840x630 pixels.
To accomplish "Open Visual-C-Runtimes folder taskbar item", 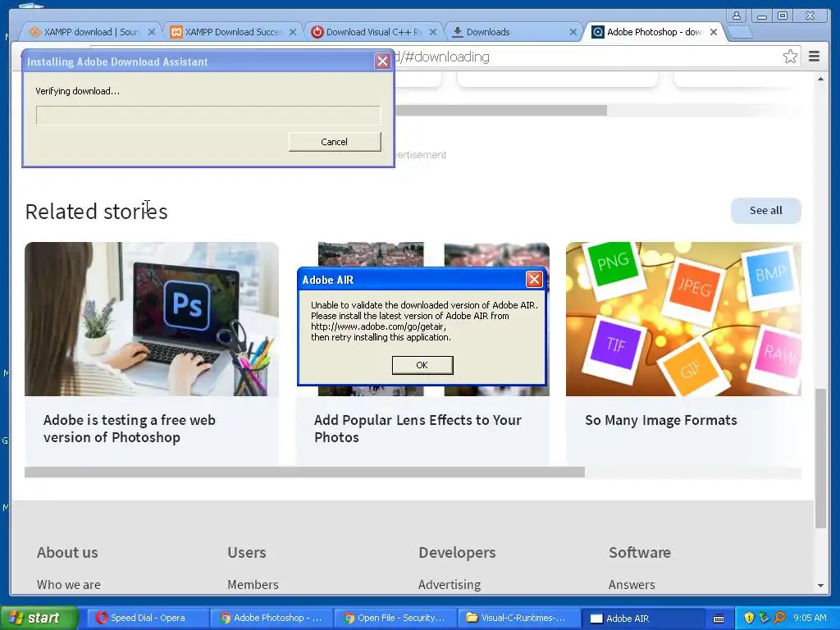I will coord(518,618).
